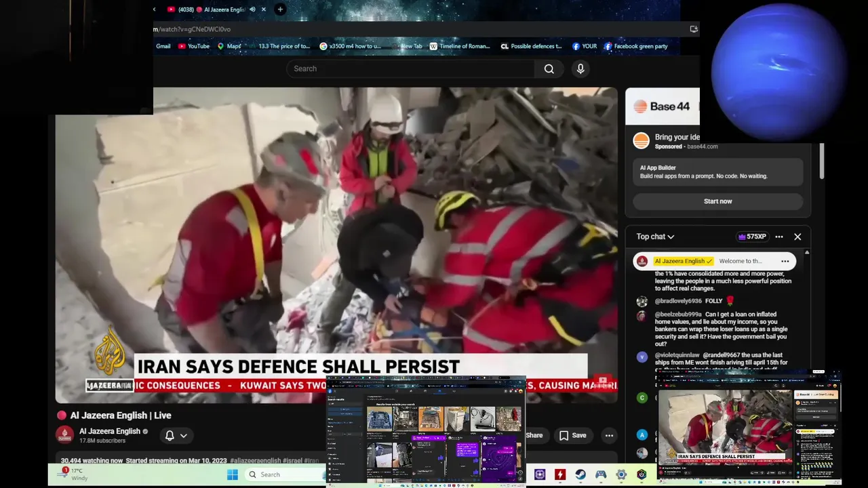Open the Base 44 ad logo

click(x=661, y=106)
